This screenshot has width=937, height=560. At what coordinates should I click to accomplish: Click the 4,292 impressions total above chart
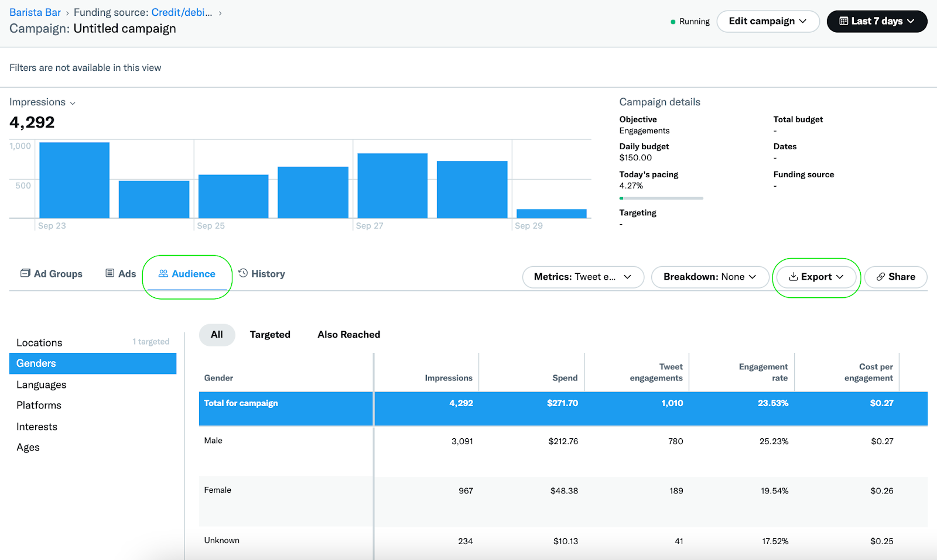point(32,122)
